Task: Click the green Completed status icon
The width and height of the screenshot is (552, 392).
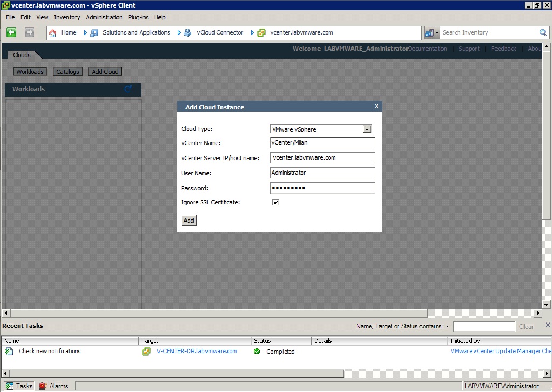Action: [x=257, y=351]
